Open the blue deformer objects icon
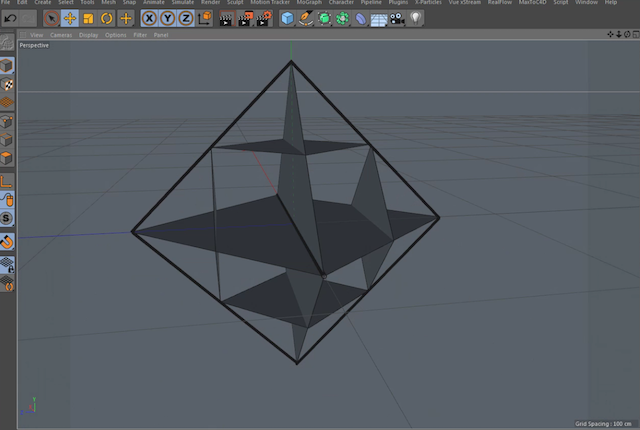Viewport: 640px width, 430px height. [x=361, y=18]
